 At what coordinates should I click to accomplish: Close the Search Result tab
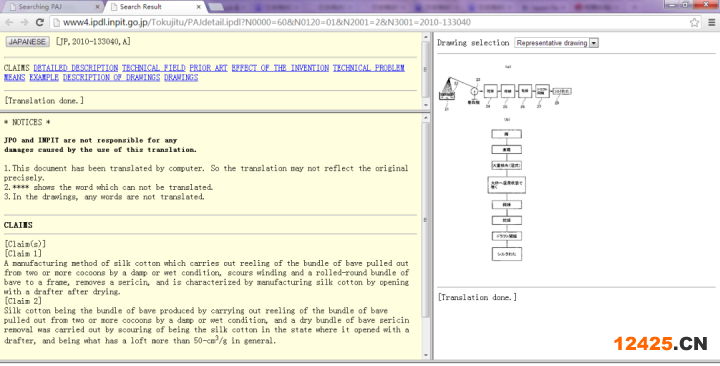point(199,7)
